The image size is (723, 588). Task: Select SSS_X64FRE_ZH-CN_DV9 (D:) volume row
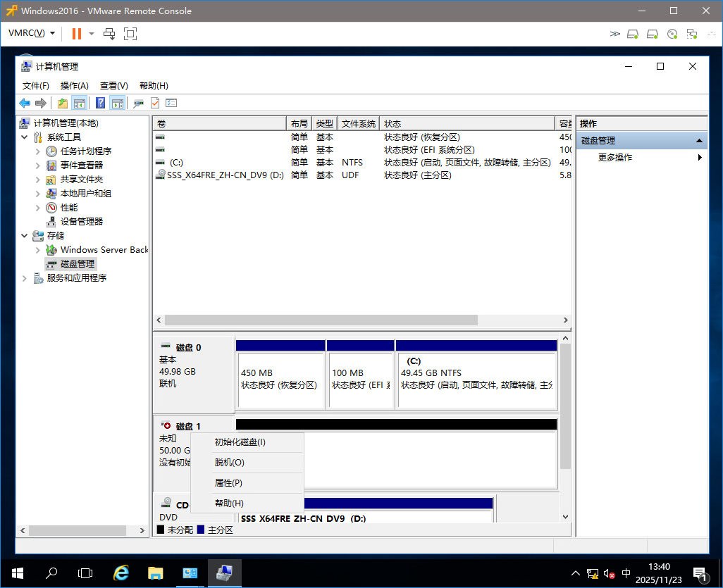[x=362, y=175]
